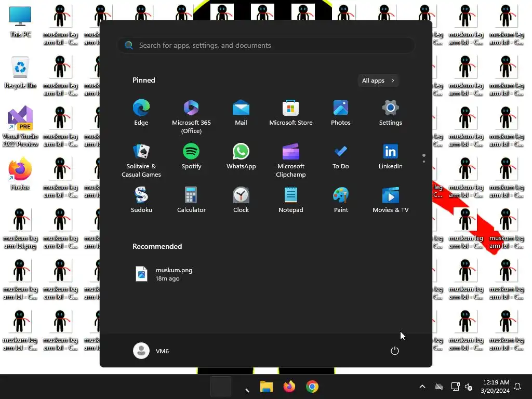This screenshot has width=532, height=399.
Task: Open the Clock app
Action: (x=241, y=200)
